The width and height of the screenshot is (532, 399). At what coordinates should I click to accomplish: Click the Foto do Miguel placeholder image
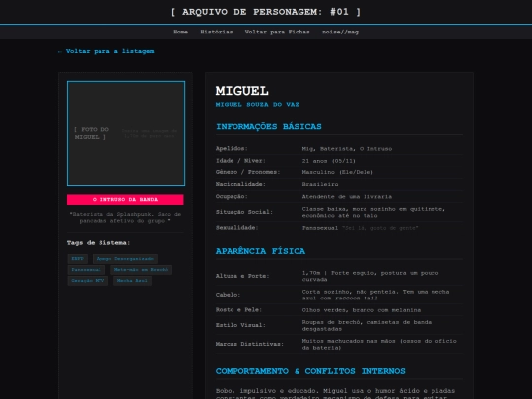pos(126,133)
